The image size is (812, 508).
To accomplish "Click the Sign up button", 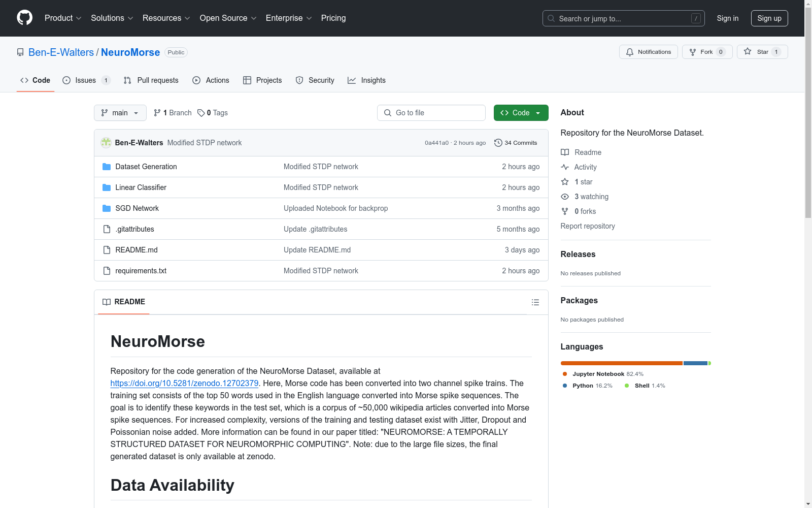I will [769, 18].
